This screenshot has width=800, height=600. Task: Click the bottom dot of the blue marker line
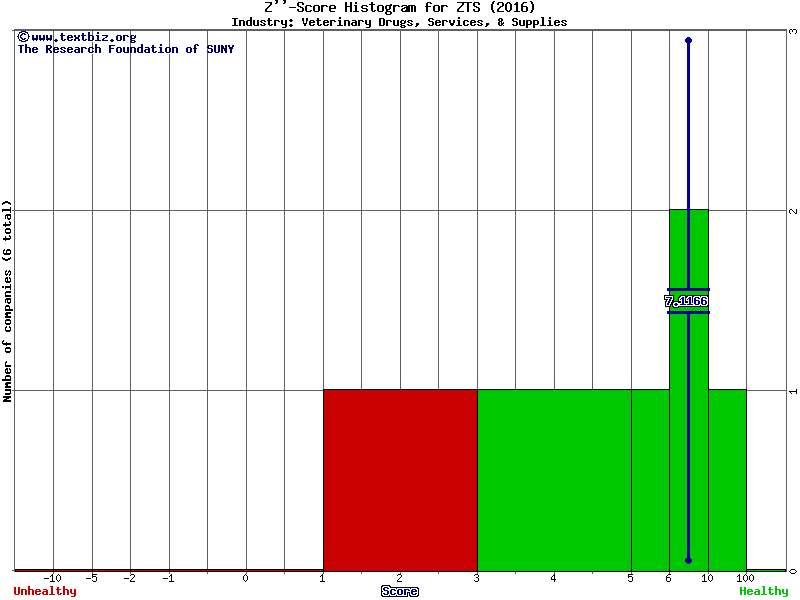[x=688, y=560]
